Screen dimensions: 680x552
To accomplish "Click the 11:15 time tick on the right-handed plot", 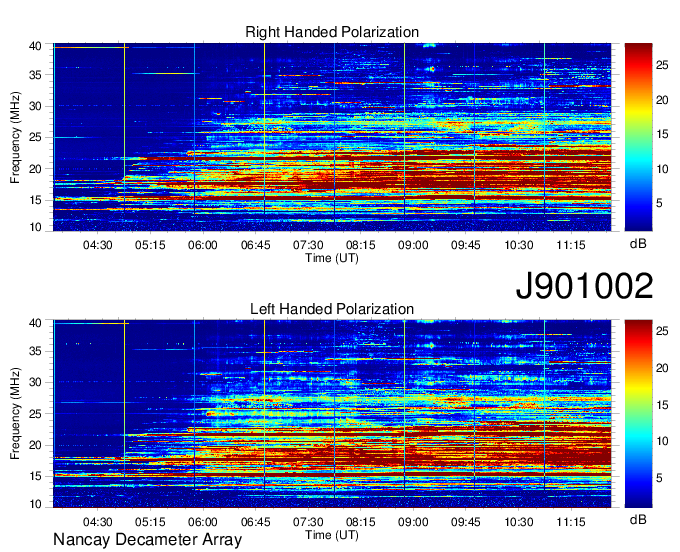I will pyautogui.click(x=571, y=245).
